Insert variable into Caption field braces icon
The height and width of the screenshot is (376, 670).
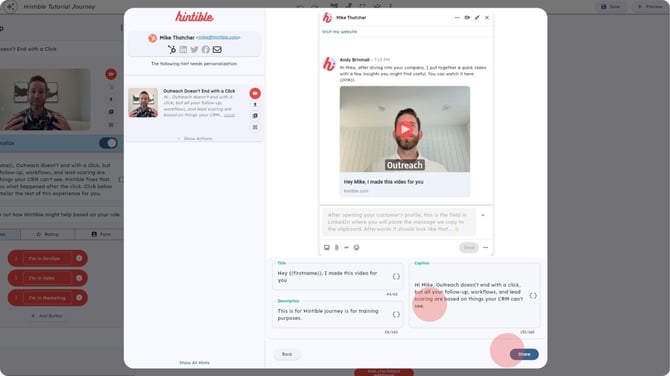(x=533, y=296)
